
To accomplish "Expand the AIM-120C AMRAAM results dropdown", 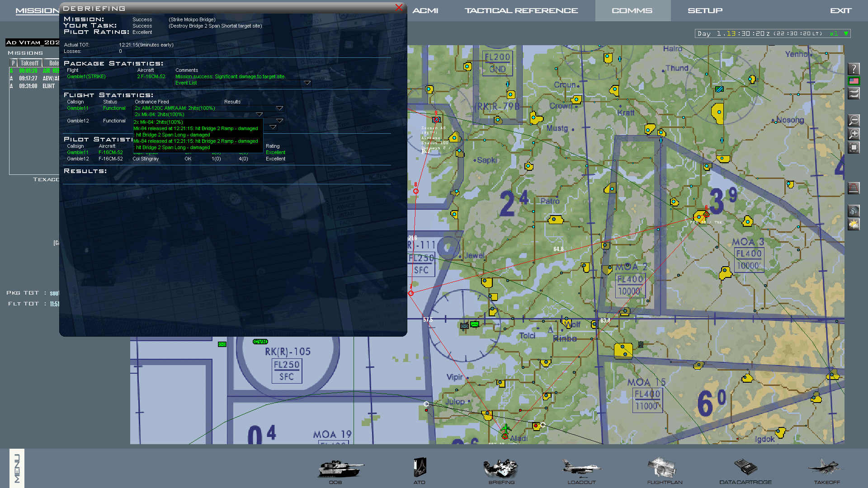I will click(x=280, y=108).
